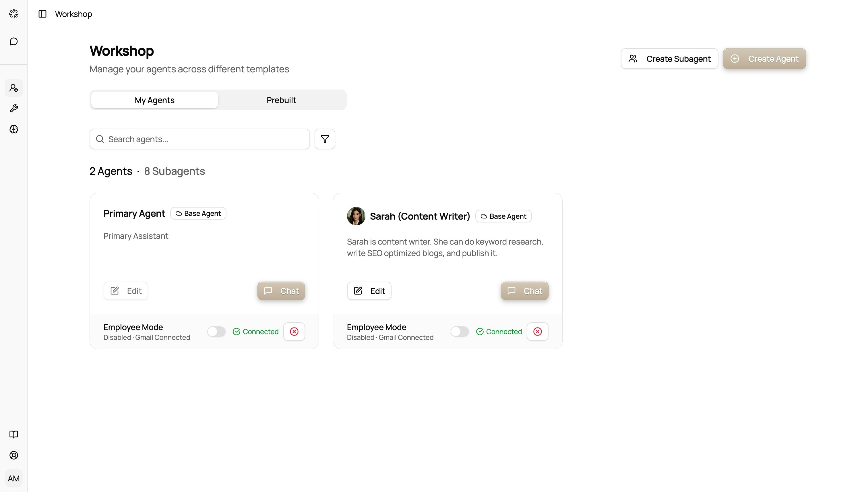Click Create Agent button

(x=764, y=59)
